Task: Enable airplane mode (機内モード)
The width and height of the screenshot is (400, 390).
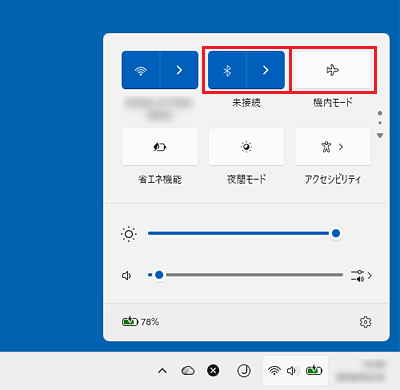Action: tap(333, 70)
